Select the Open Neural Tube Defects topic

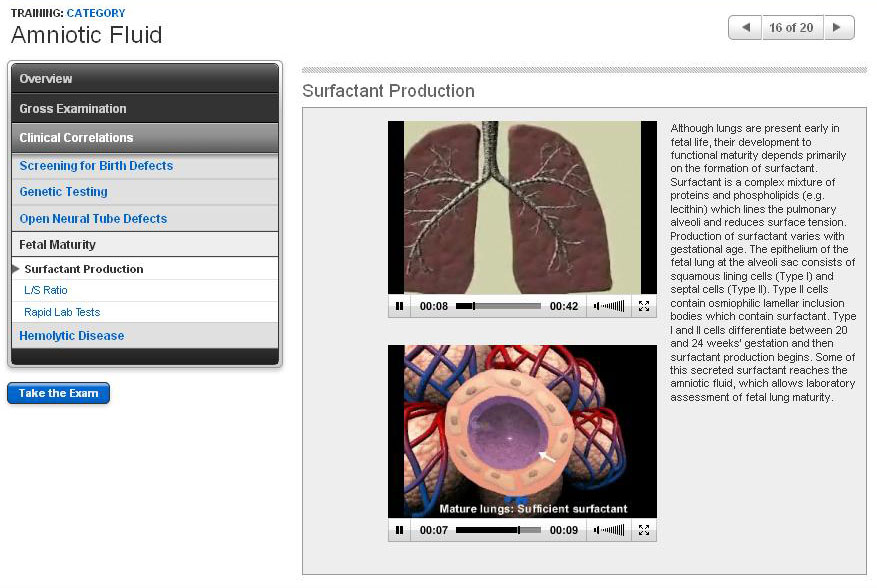(x=93, y=219)
